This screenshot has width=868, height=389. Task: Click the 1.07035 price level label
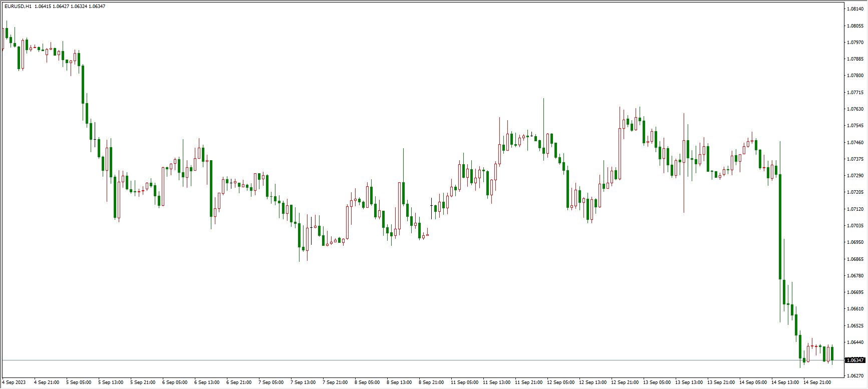click(855, 226)
